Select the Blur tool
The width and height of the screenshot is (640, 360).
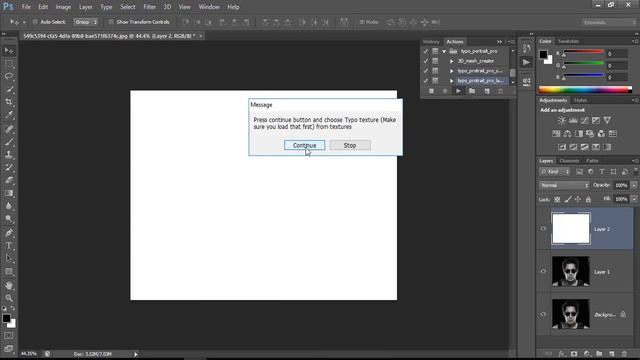click(x=9, y=206)
